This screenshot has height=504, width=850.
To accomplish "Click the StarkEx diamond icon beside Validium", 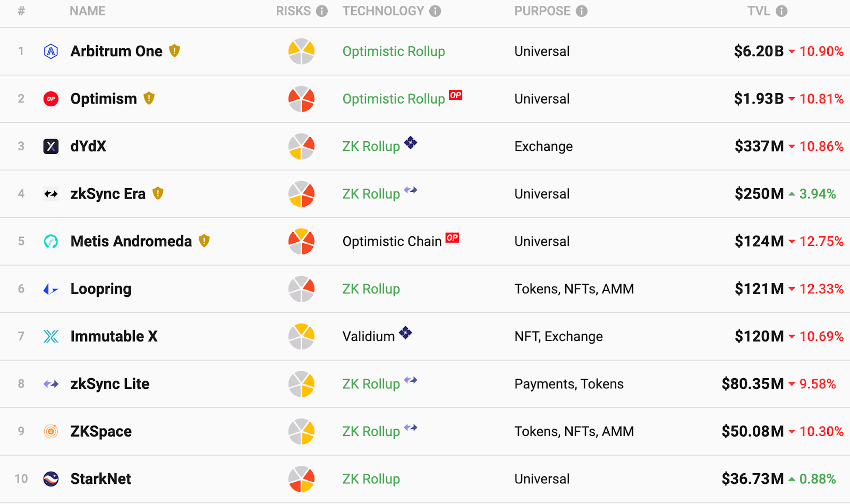I will (x=405, y=333).
